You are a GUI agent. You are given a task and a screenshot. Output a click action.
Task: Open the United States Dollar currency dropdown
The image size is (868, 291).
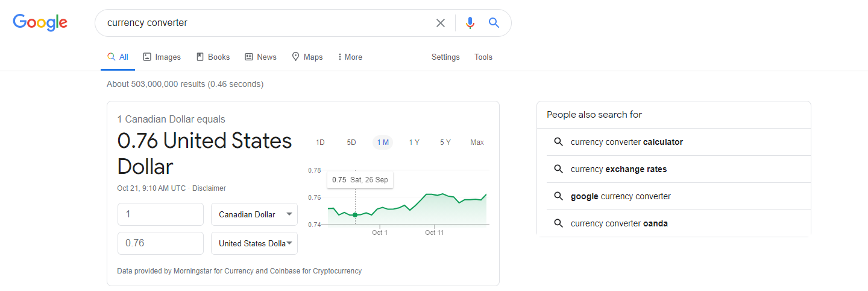[254, 243]
